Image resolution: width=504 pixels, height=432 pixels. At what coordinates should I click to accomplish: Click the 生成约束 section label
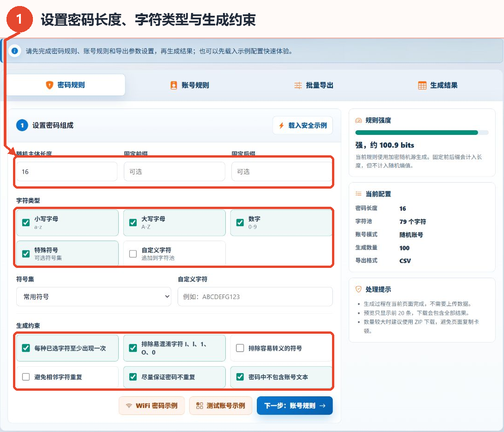pyautogui.click(x=28, y=325)
